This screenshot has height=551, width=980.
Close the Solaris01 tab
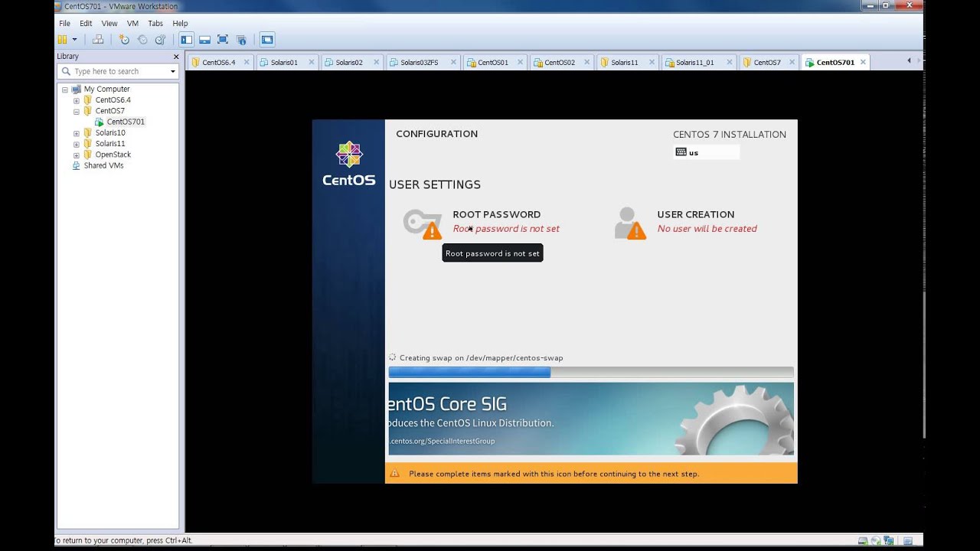311,63
